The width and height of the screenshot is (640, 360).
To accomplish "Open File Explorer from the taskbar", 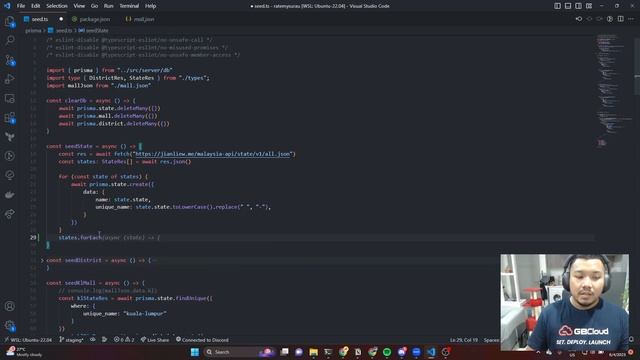I will 313,352.
